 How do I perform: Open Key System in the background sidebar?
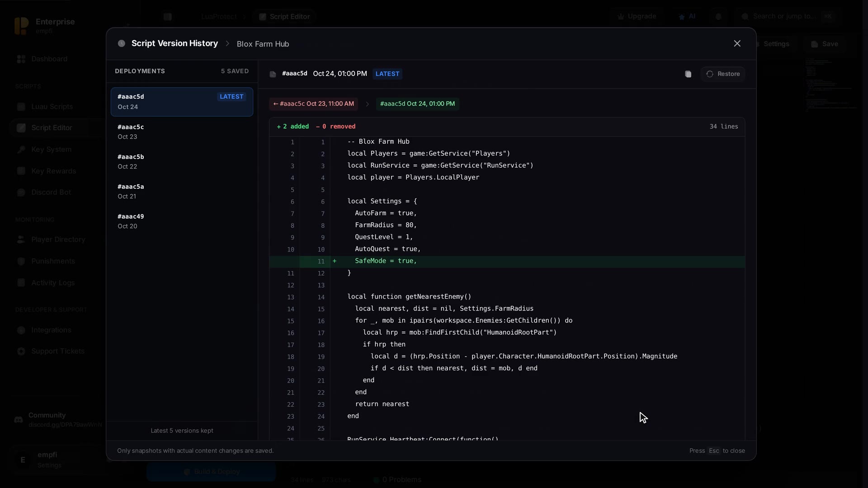pos(51,150)
